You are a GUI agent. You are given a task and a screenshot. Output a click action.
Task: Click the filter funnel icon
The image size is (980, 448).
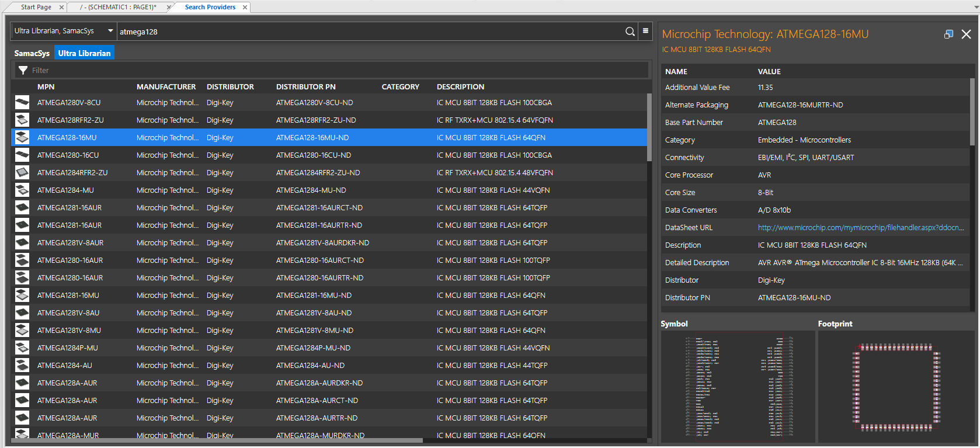[23, 70]
